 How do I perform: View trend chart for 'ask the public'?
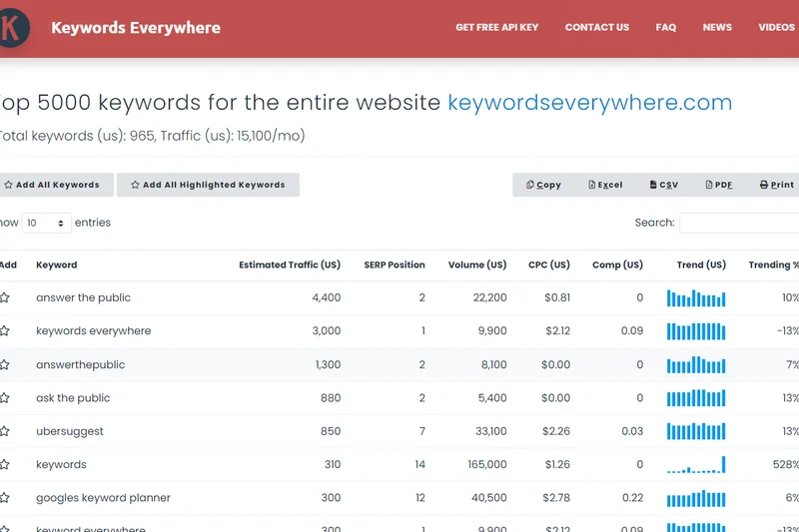[696, 398]
